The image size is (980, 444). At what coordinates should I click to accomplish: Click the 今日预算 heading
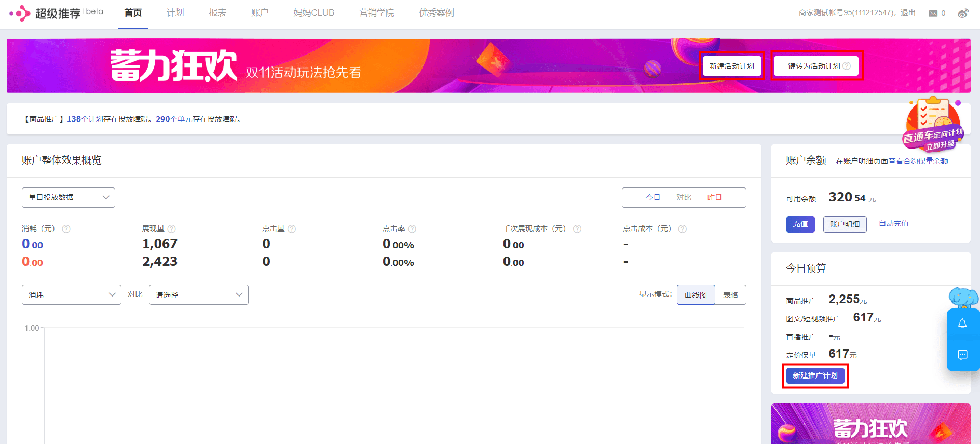point(806,268)
